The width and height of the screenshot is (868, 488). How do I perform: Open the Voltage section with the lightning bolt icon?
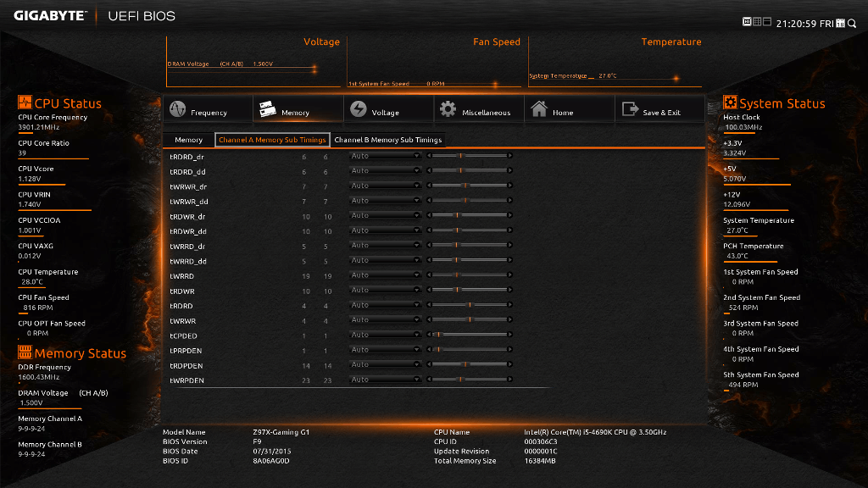pos(388,109)
